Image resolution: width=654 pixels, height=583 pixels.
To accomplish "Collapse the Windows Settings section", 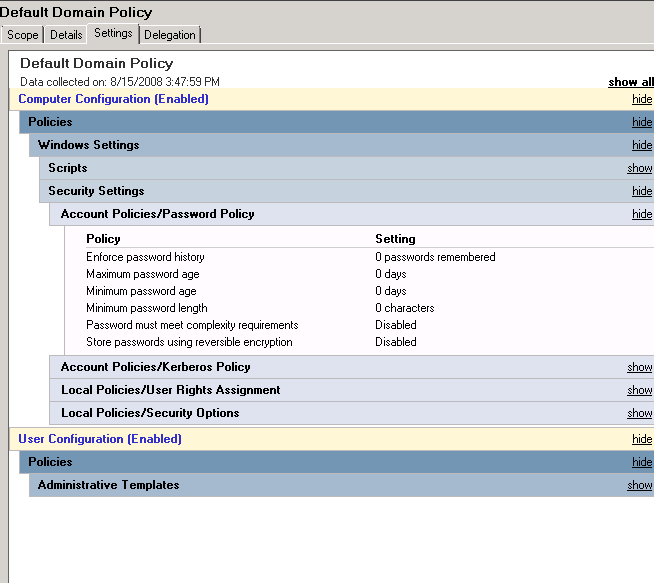I will [642, 145].
